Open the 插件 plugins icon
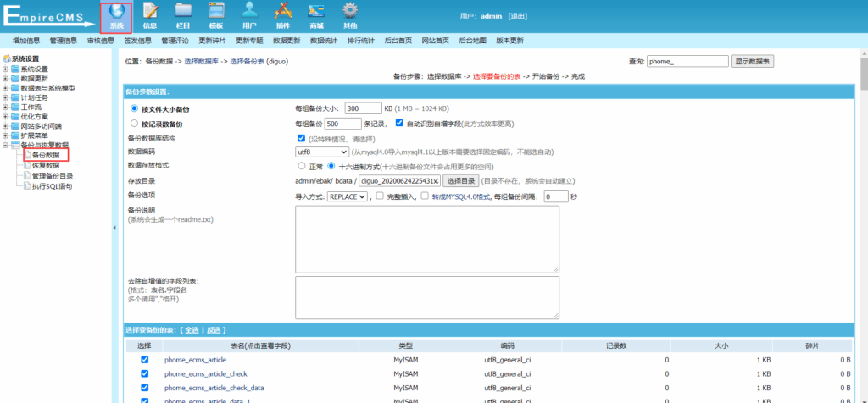The image size is (868, 403). tap(283, 15)
